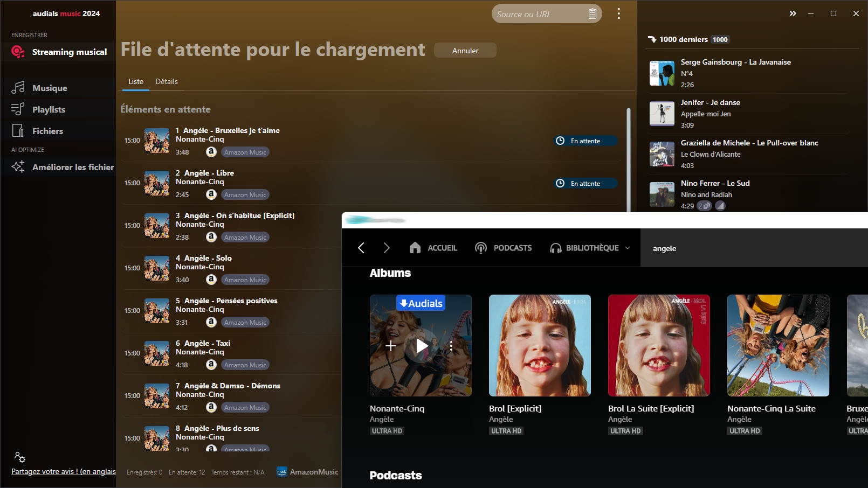The image size is (868, 488).
Task: Click Angèle artist under Brol [Explicit]
Action: tap(501, 419)
